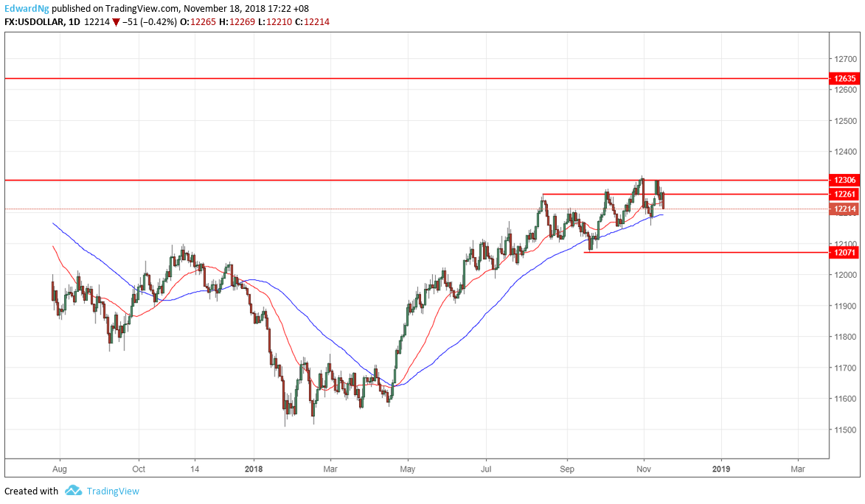Click the 2019 label on time axis
The width and height of the screenshot is (865, 504).
point(721,469)
